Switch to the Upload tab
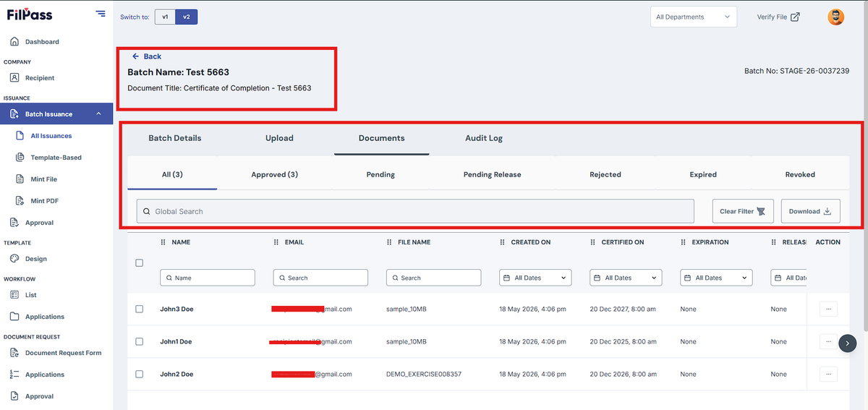 (279, 138)
